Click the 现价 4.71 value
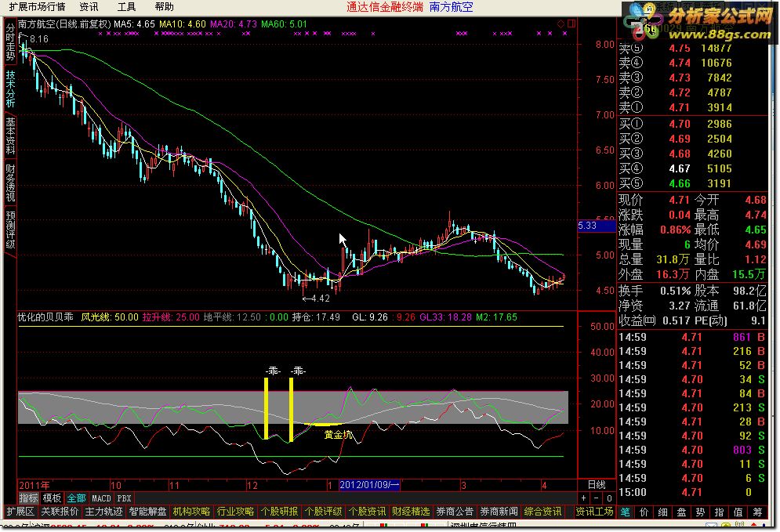Image resolution: width=780 pixels, height=532 pixels. pos(679,200)
